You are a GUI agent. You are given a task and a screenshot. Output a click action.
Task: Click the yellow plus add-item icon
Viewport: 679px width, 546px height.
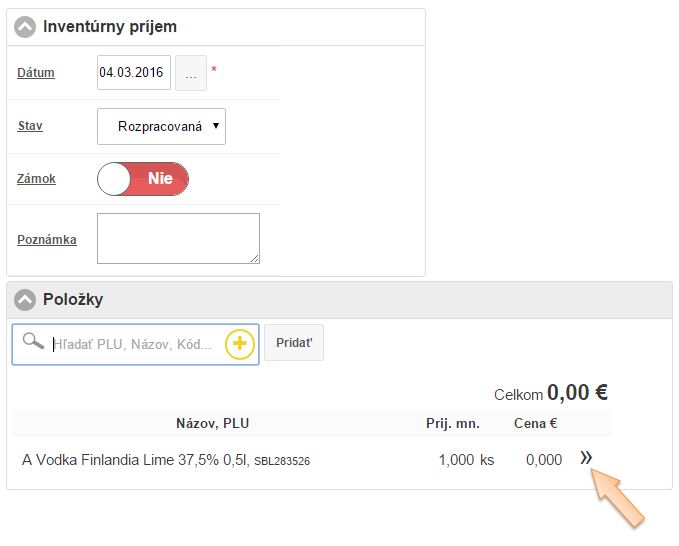tap(240, 344)
